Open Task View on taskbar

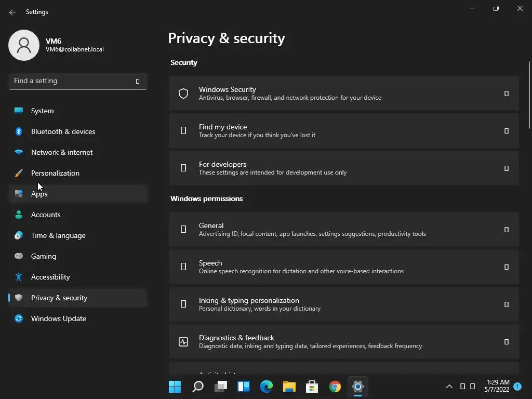(221, 386)
